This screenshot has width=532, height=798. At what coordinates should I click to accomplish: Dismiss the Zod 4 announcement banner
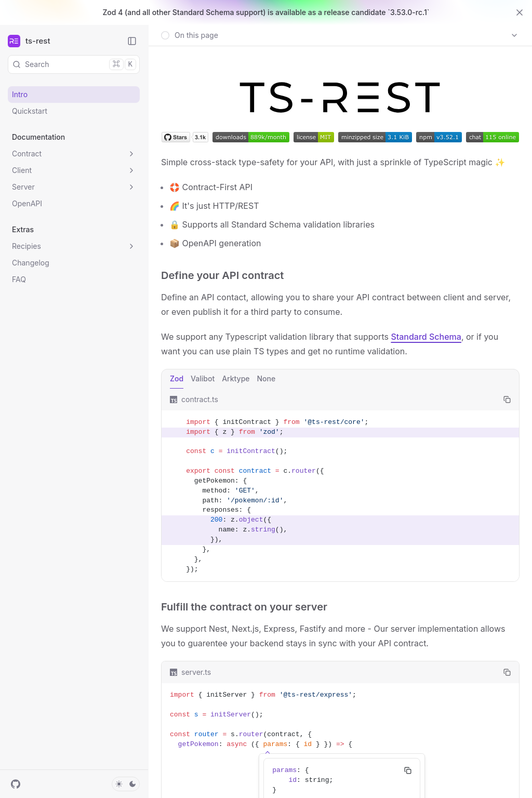coord(520,12)
